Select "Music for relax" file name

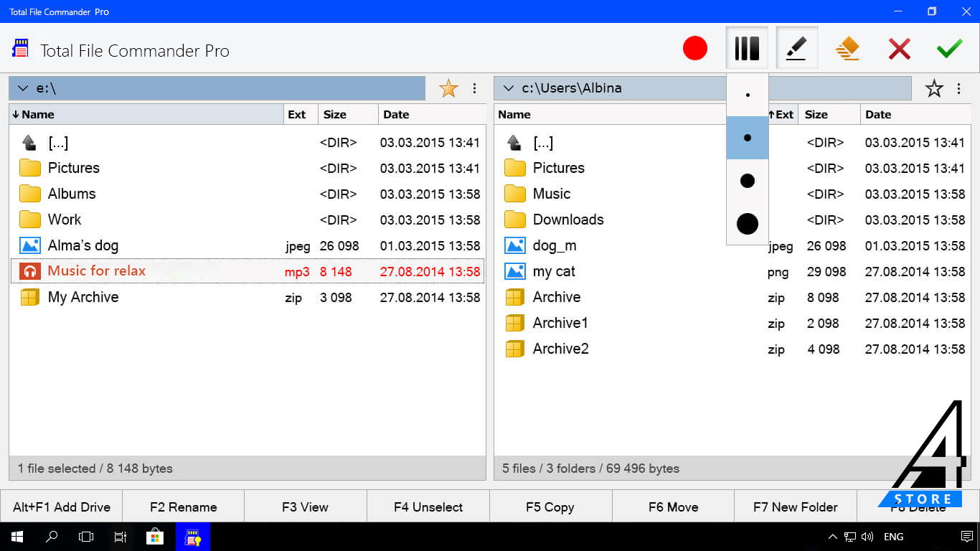click(x=97, y=270)
